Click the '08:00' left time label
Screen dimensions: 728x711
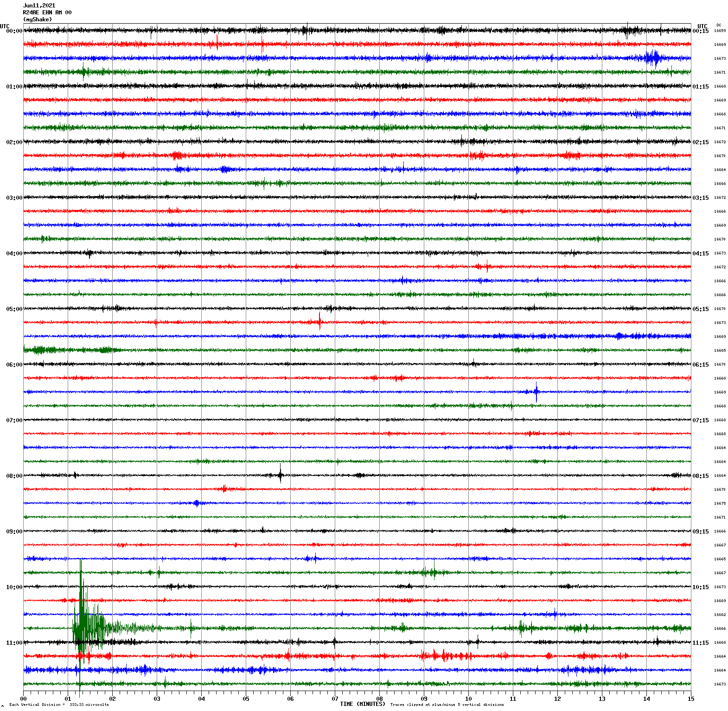point(14,476)
